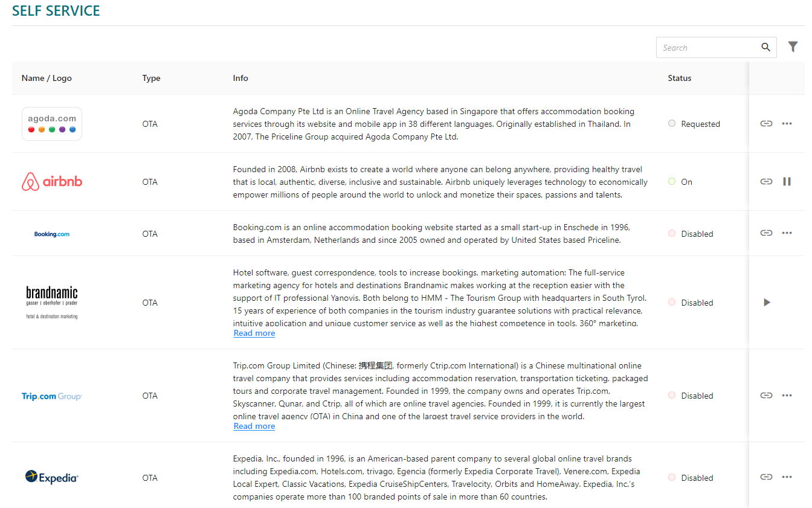Click the Status column header
This screenshot has width=812, height=508.
click(679, 78)
